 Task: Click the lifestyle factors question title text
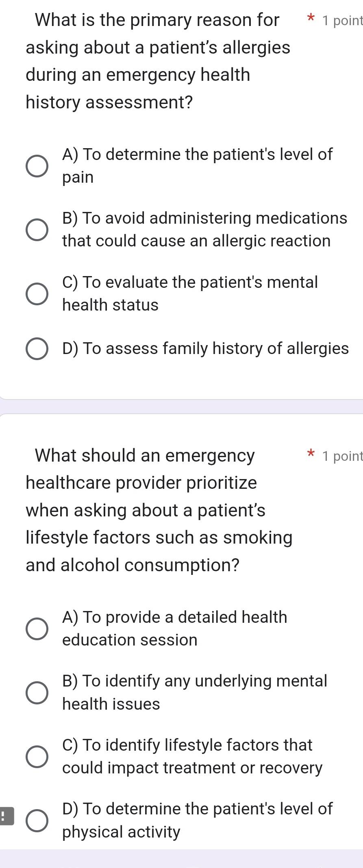pos(159,510)
